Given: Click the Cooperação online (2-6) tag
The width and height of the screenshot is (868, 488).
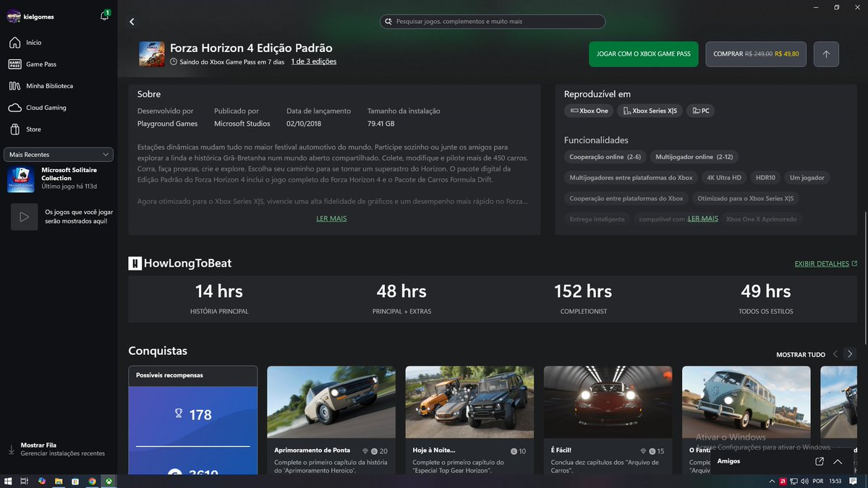Looking at the screenshot, I should (x=605, y=157).
